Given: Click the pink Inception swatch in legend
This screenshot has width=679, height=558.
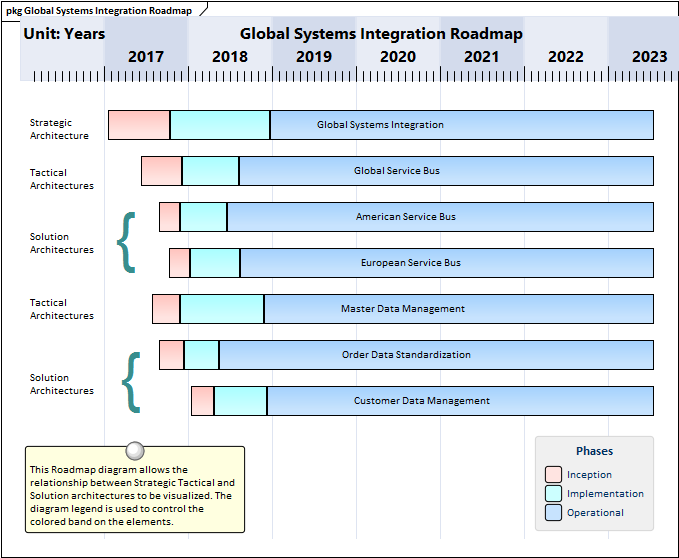Looking at the screenshot, I should 553,475.
